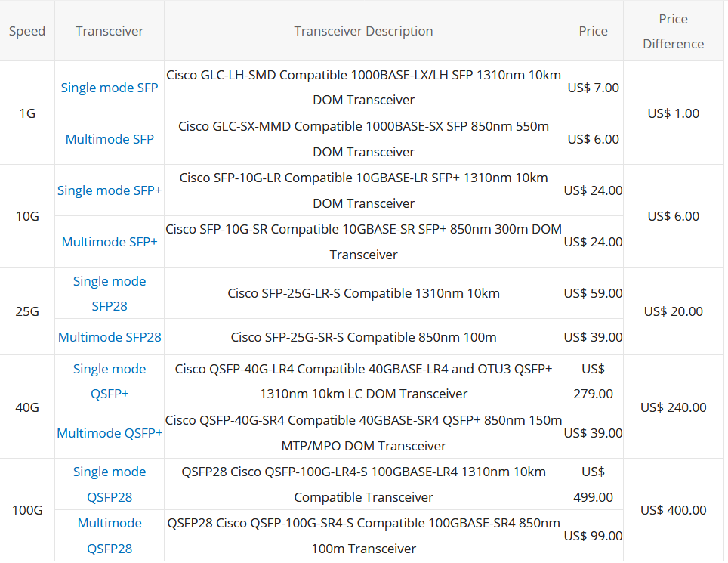This screenshot has height=563, width=728.
Task: Click the Multimode QSFP+ link
Action: click(109, 433)
